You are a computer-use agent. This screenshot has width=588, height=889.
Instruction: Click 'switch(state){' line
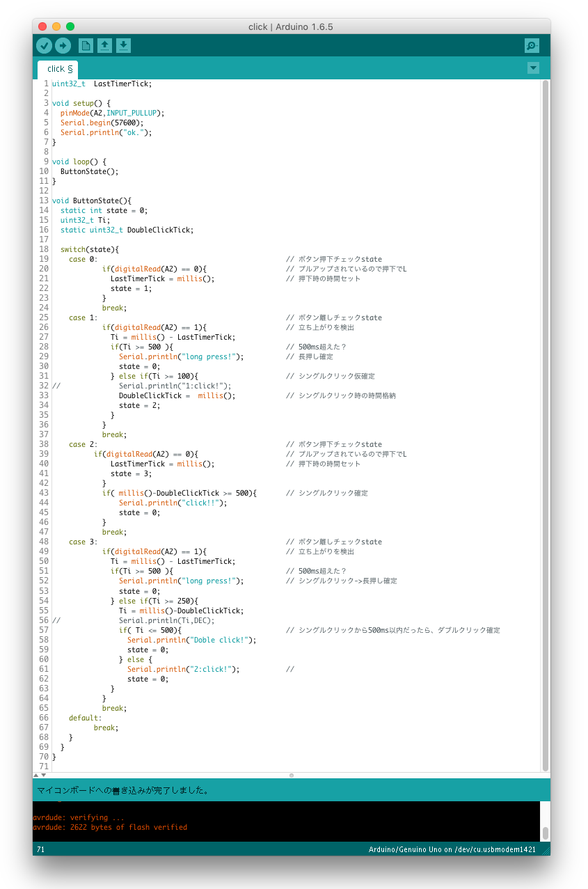[x=90, y=249]
